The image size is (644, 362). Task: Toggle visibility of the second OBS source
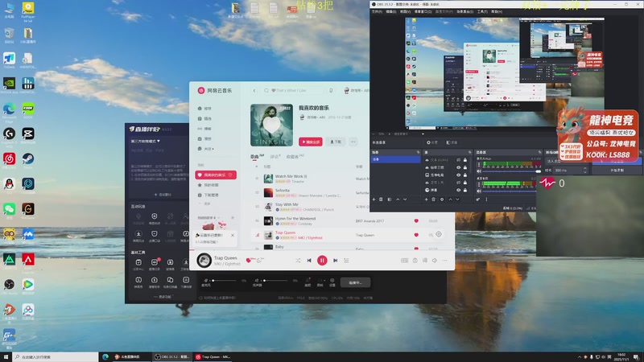coord(458,167)
